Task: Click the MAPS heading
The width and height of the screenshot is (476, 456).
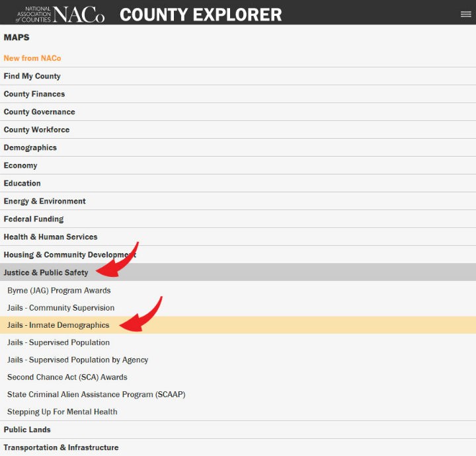Action: pos(17,38)
